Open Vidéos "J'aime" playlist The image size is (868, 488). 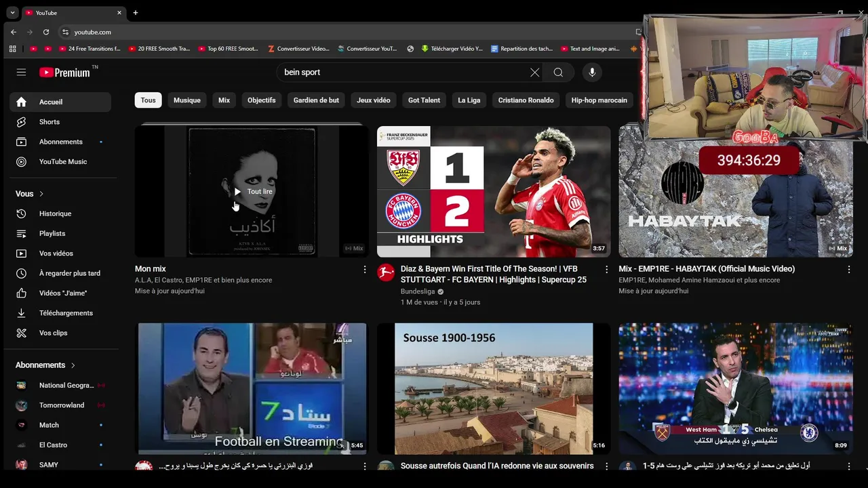[x=60, y=293]
